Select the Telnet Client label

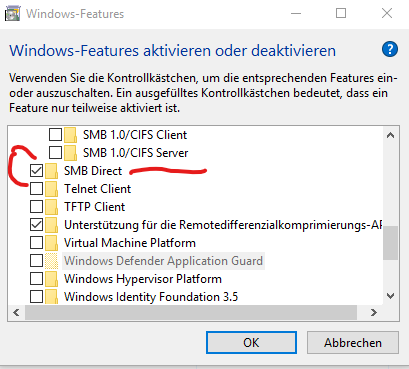[x=97, y=189]
